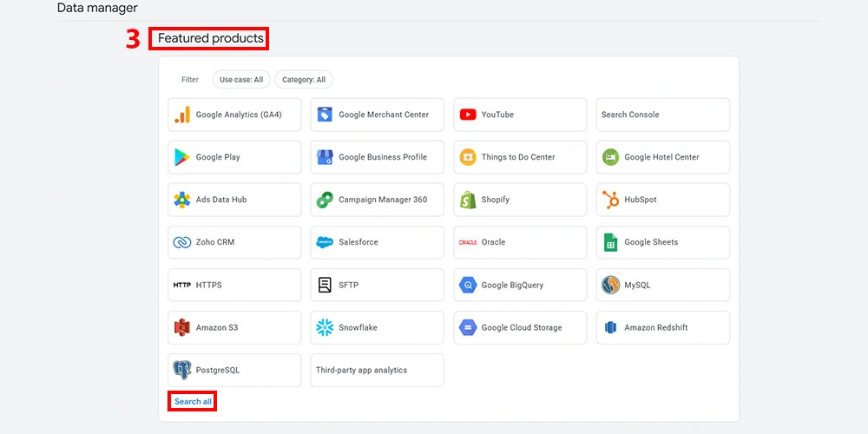Click the Featured products heading
This screenshot has height=434, width=868.
(210, 38)
